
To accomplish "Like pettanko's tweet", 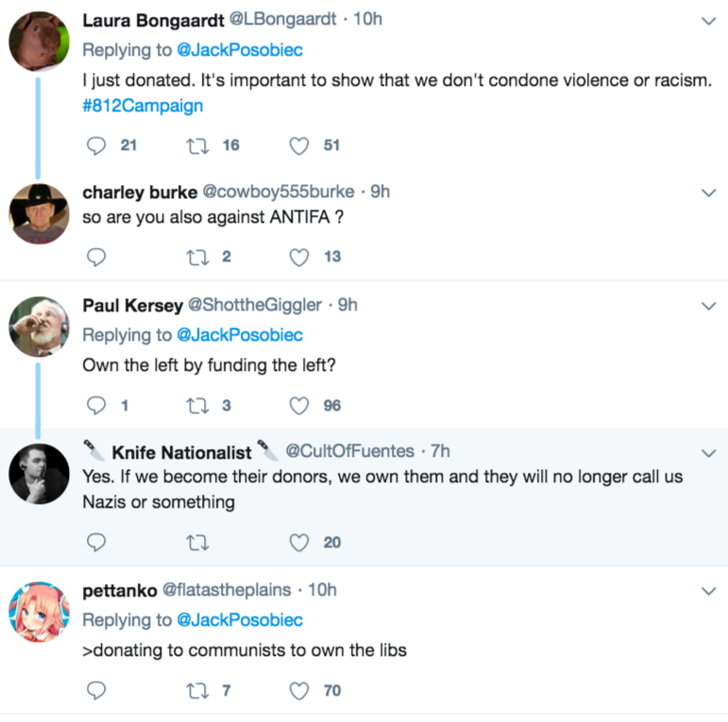I will point(299,691).
